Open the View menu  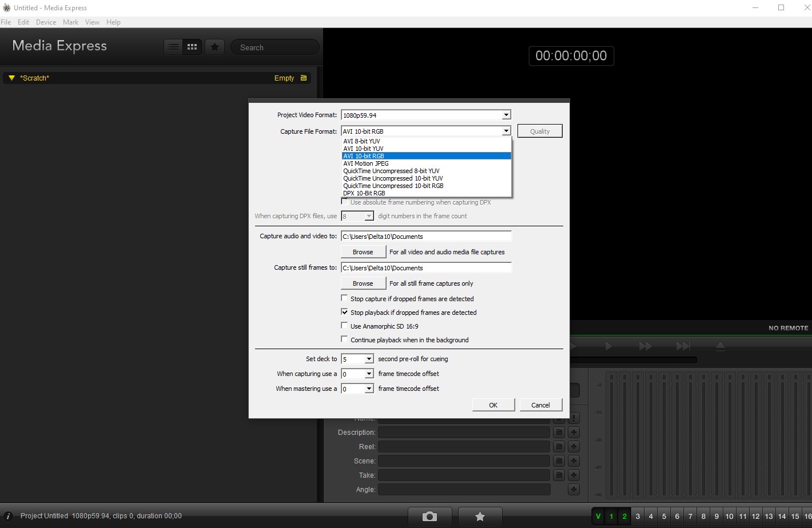click(x=92, y=22)
